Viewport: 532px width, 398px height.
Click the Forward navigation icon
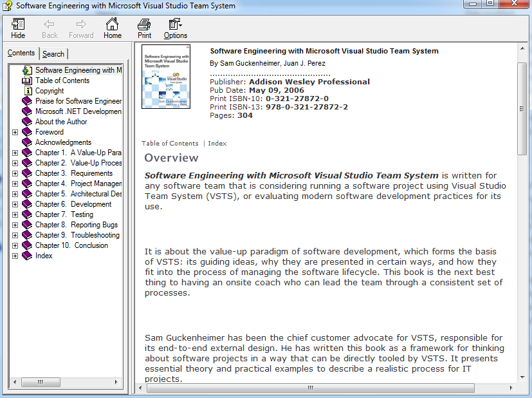80,28
